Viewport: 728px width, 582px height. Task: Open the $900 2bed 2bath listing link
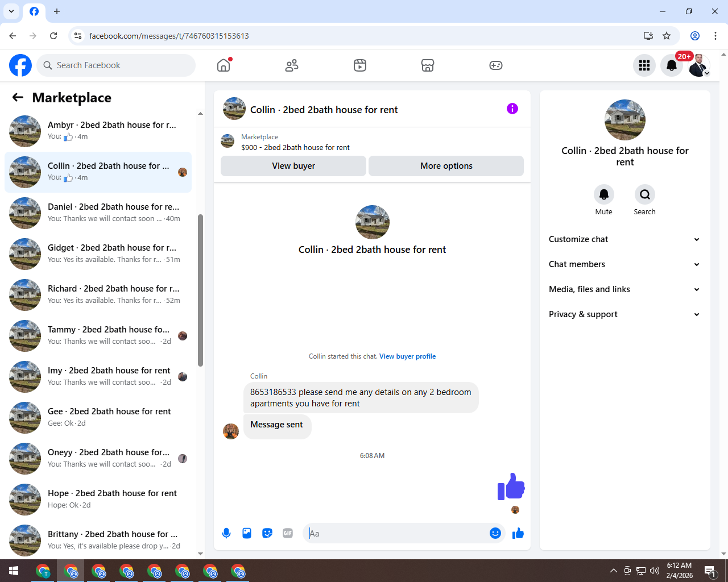[x=295, y=147]
